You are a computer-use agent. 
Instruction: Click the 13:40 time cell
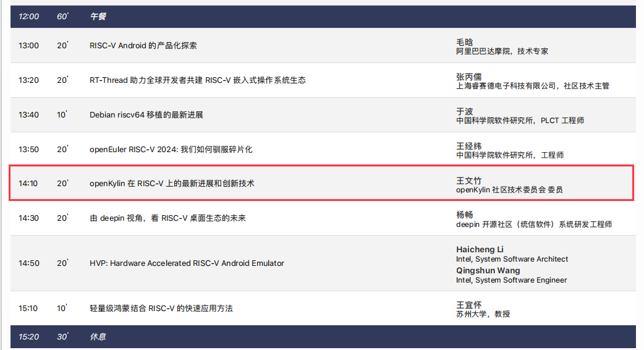(x=29, y=115)
